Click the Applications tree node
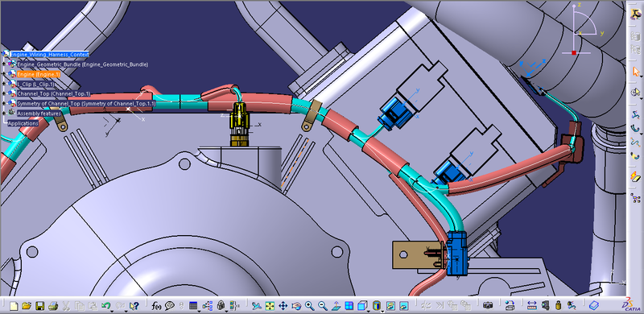 [23, 123]
